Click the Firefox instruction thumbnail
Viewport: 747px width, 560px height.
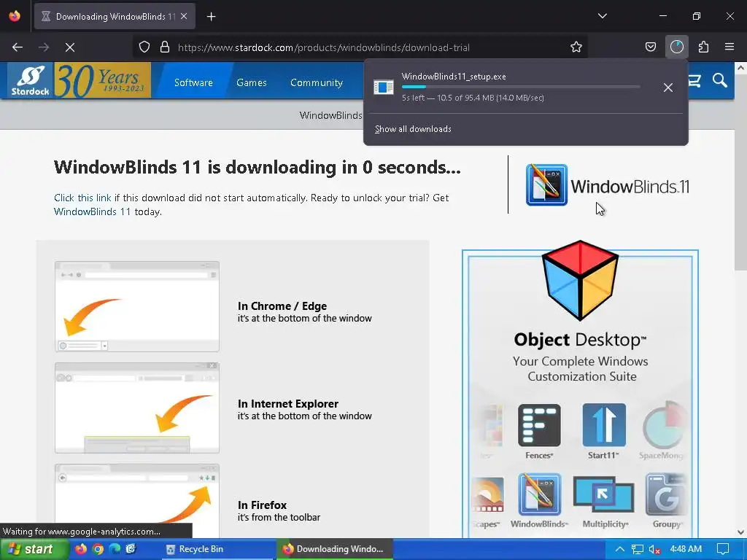point(137,500)
